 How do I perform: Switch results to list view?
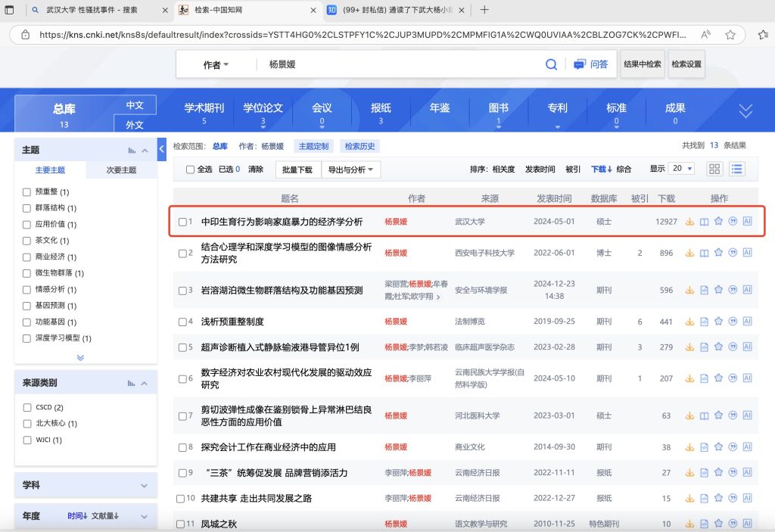click(736, 169)
